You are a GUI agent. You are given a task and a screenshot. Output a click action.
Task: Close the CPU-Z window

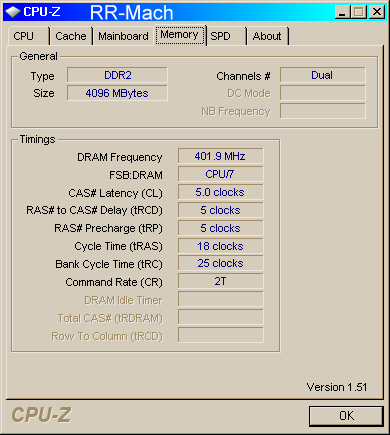click(377, 12)
